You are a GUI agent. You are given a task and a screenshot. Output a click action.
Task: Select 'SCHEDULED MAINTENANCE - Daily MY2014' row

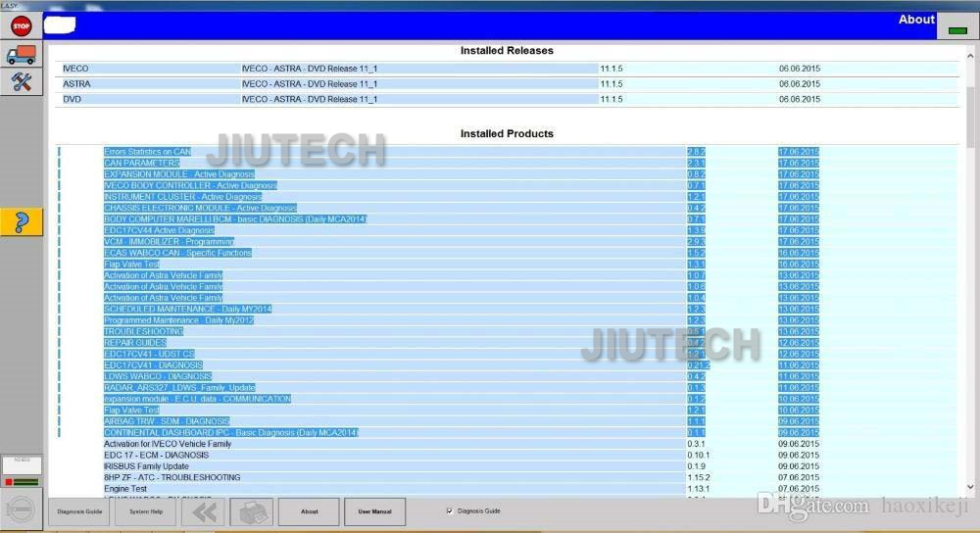click(x=507, y=310)
